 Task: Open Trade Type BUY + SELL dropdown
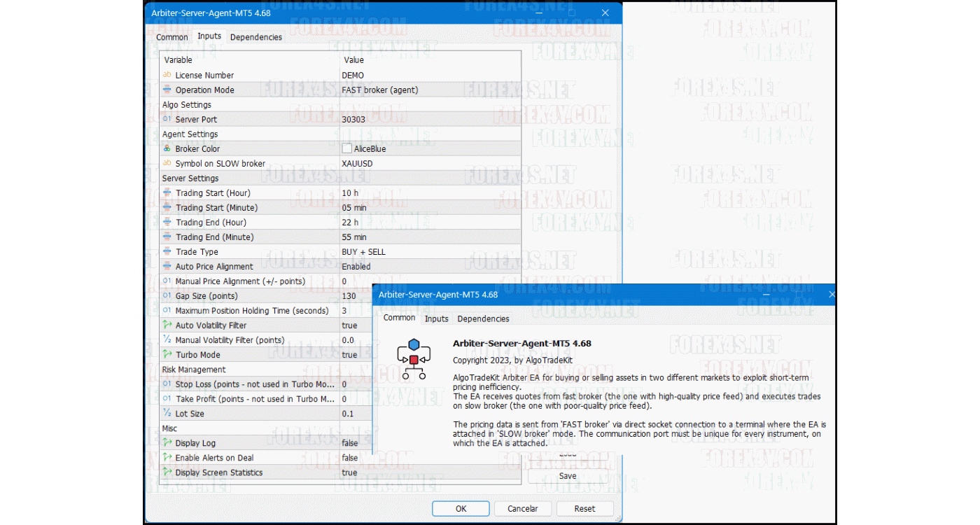click(x=363, y=252)
